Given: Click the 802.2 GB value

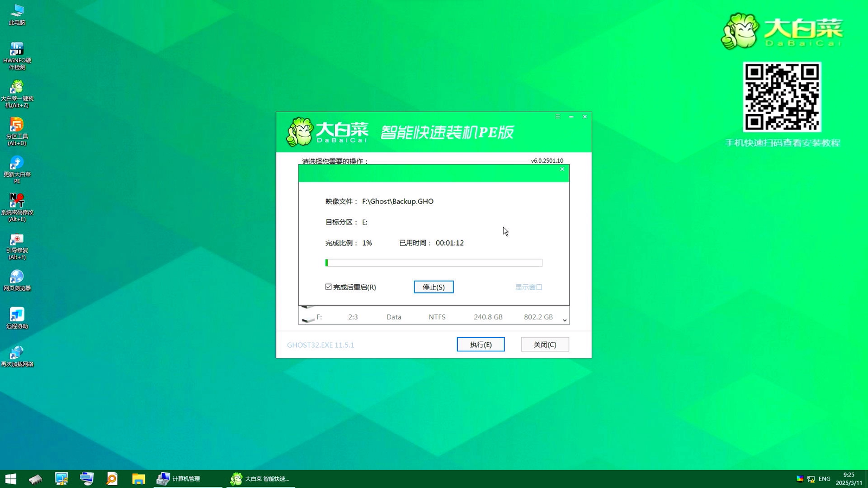Looking at the screenshot, I should click(538, 317).
